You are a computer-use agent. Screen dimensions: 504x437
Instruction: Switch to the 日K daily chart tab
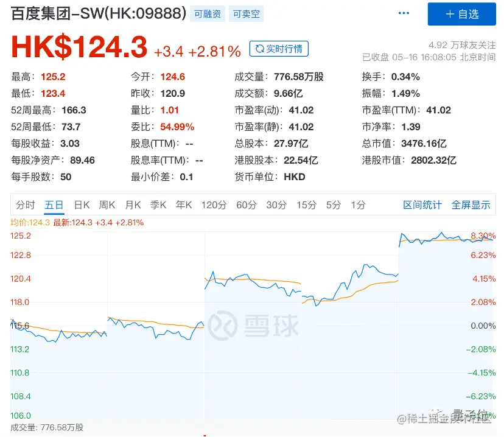point(82,205)
